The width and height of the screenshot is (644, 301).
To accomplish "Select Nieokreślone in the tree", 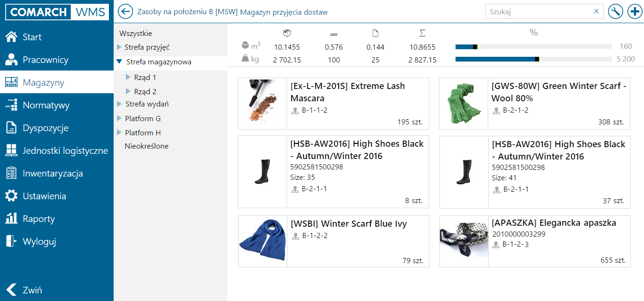I will pyautogui.click(x=146, y=146).
